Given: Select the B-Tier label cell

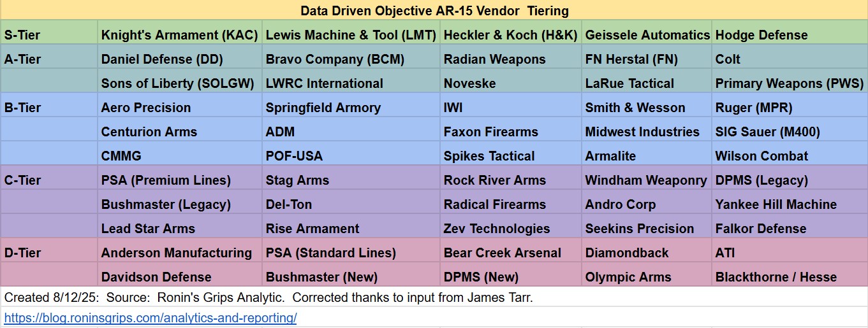Looking at the screenshot, I should coord(48,108).
